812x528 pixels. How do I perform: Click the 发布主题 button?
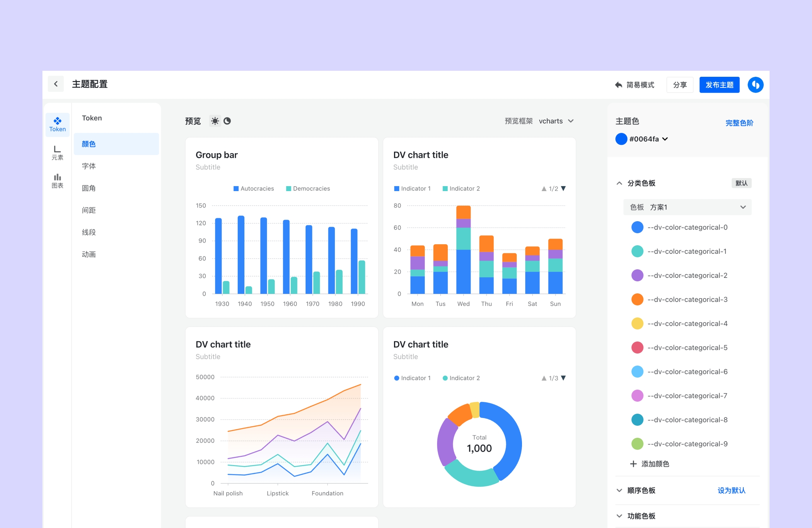(719, 85)
